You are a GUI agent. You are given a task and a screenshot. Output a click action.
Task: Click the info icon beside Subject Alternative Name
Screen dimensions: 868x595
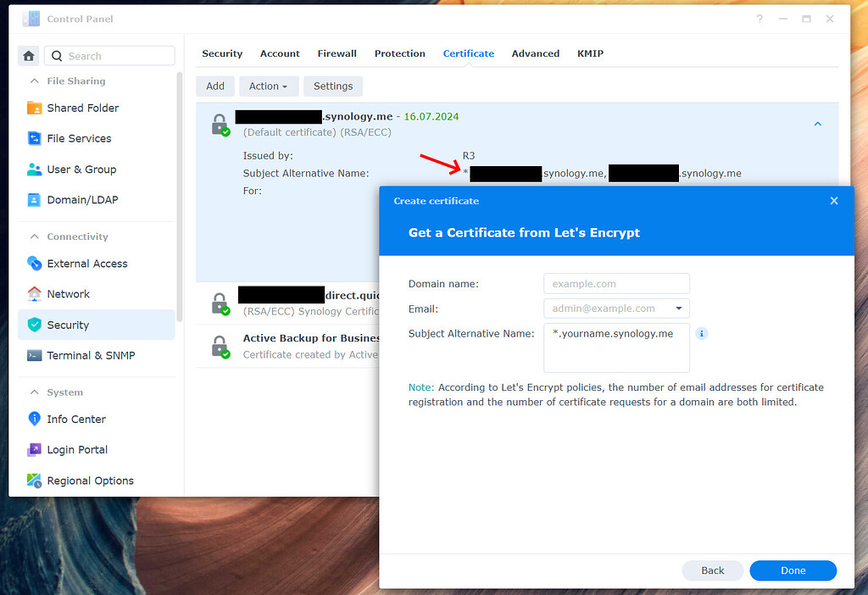[701, 333]
